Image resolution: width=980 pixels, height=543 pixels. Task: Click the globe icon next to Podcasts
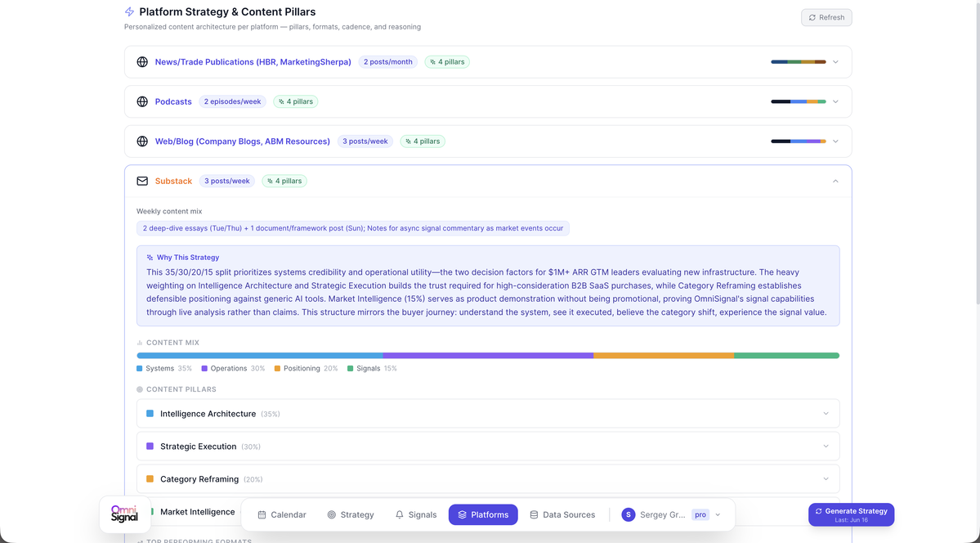tap(142, 101)
